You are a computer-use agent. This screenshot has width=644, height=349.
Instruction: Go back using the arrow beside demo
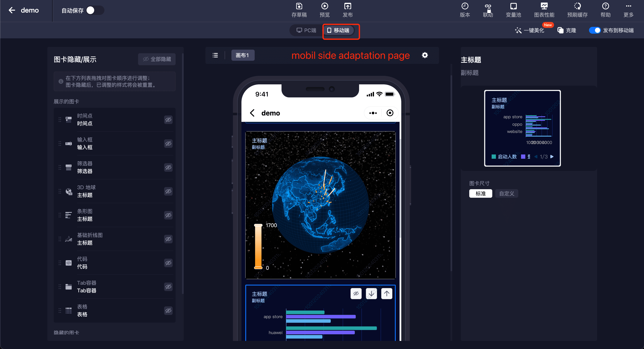click(12, 10)
